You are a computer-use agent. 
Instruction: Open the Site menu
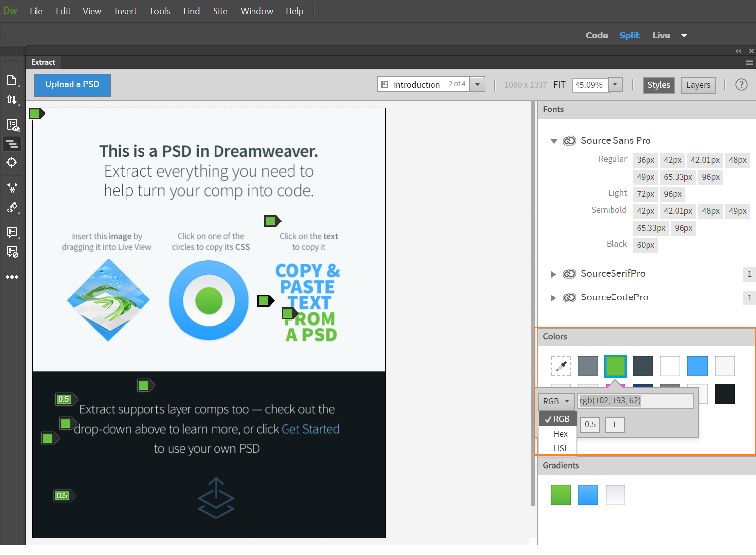coord(220,11)
